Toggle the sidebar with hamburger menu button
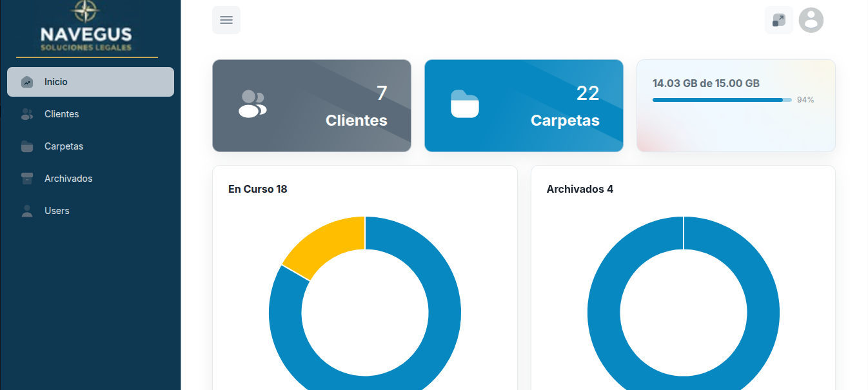Image resolution: width=868 pixels, height=390 pixels. tap(226, 20)
